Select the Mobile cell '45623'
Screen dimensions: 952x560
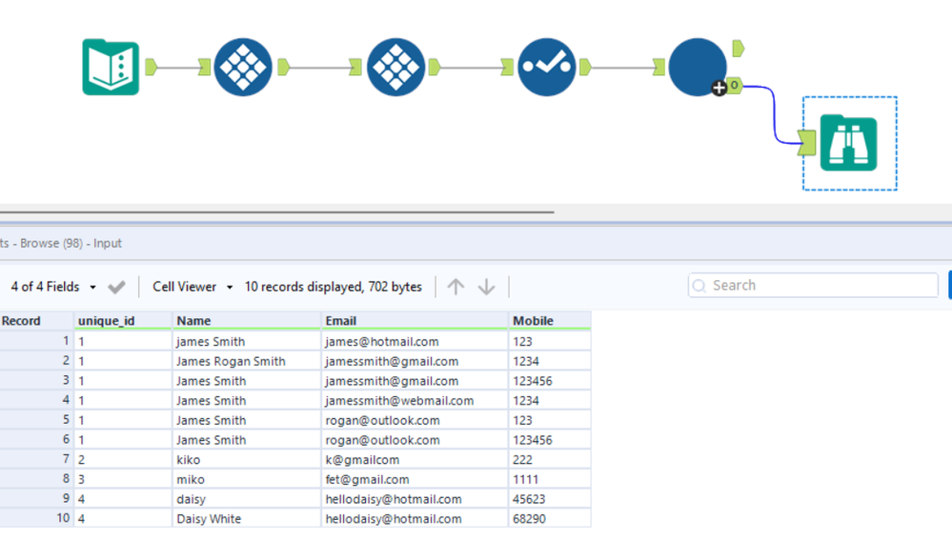tap(550, 499)
